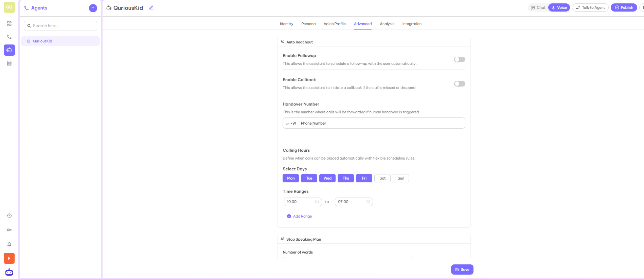Select the Advanced tab
The image size is (644, 279).
point(363,24)
